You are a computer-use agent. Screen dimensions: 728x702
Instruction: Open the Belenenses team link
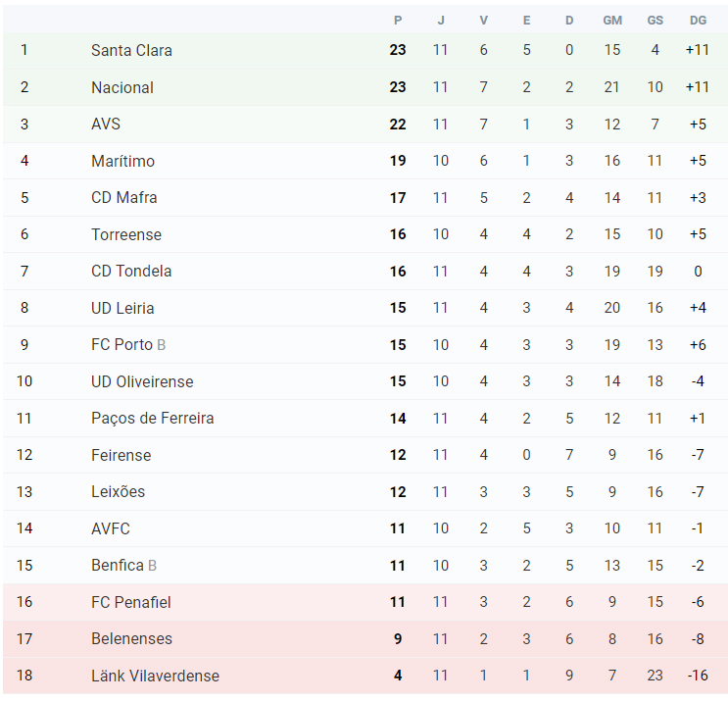point(131,639)
